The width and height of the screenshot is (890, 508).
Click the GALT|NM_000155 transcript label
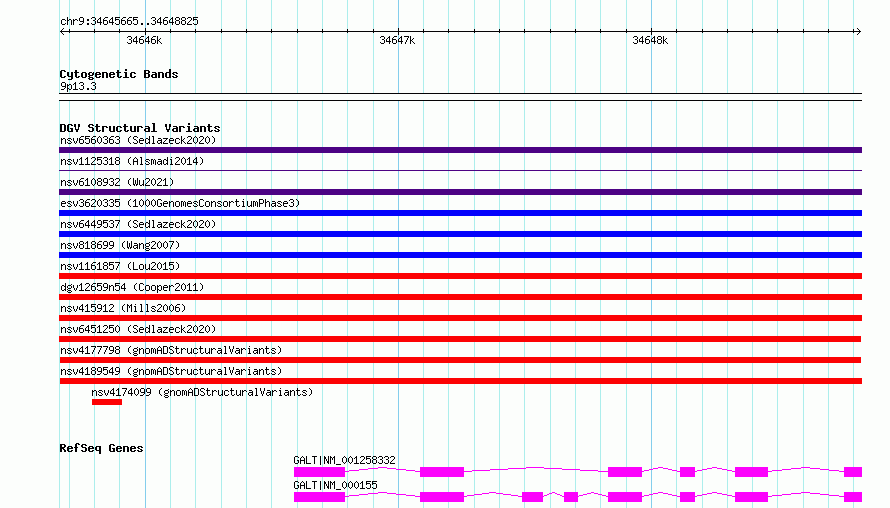point(335,485)
